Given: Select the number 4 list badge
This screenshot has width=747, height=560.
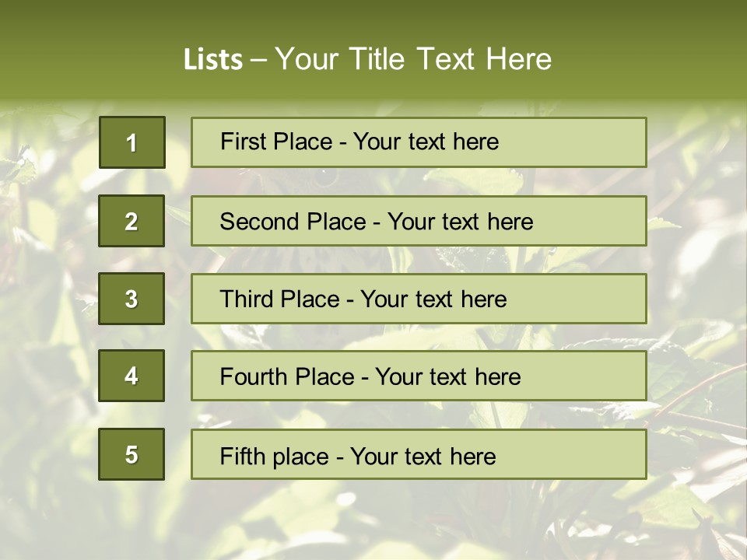Looking at the screenshot, I should click(132, 376).
